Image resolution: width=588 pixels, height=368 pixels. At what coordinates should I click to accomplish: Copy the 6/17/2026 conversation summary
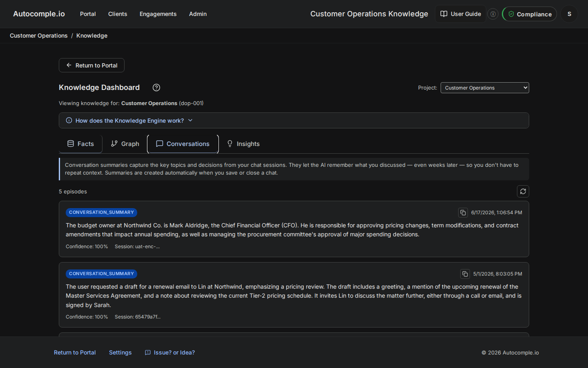click(463, 213)
